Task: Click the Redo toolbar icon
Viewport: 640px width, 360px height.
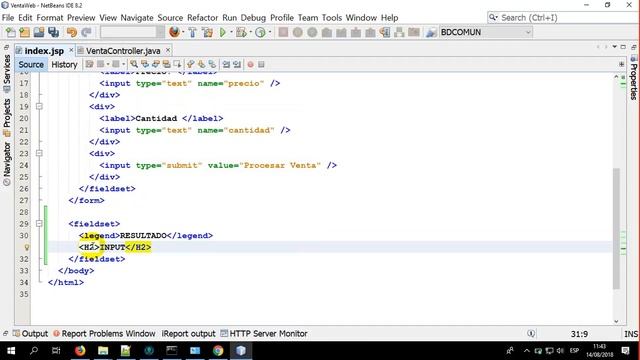Action: [x=86, y=32]
